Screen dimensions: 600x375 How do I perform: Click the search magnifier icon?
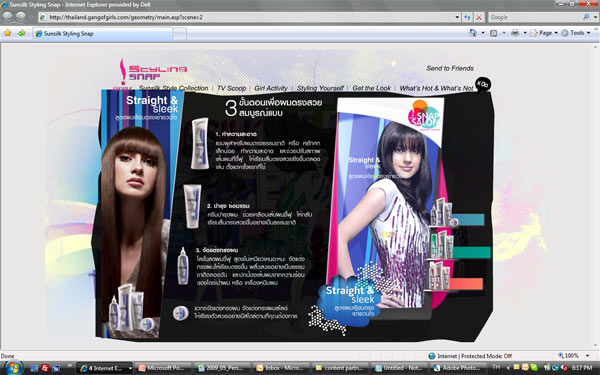point(586,17)
